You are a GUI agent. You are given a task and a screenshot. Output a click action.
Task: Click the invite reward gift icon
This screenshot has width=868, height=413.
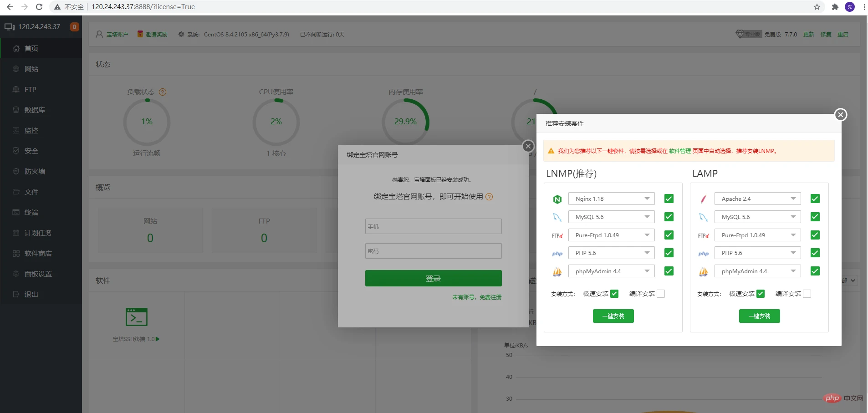[140, 34]
